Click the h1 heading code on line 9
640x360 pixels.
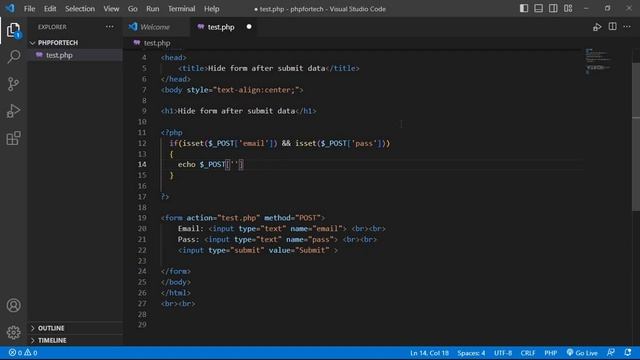pos(239,111)
